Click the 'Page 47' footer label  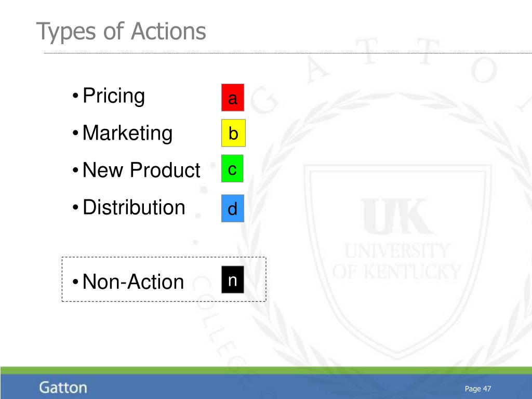click(478, 389)
